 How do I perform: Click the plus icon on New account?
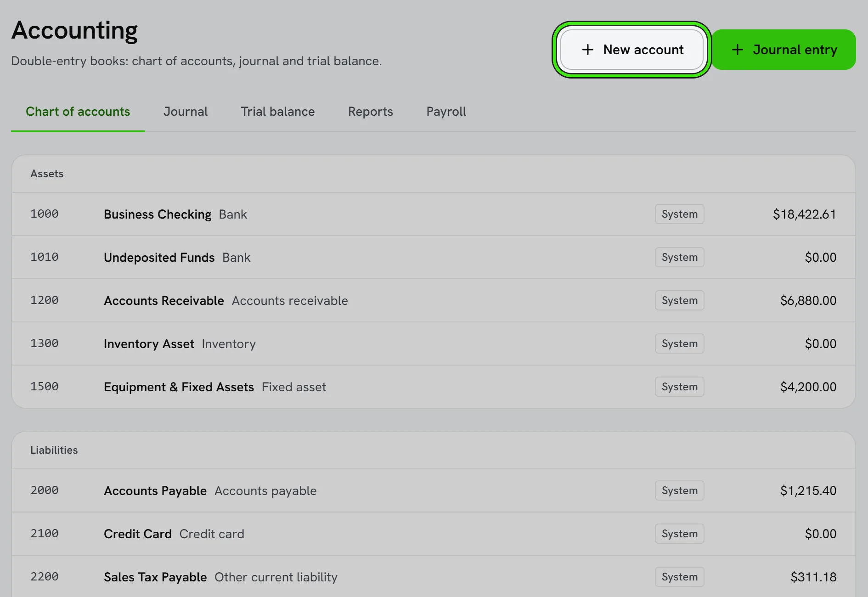coord(587,50)
